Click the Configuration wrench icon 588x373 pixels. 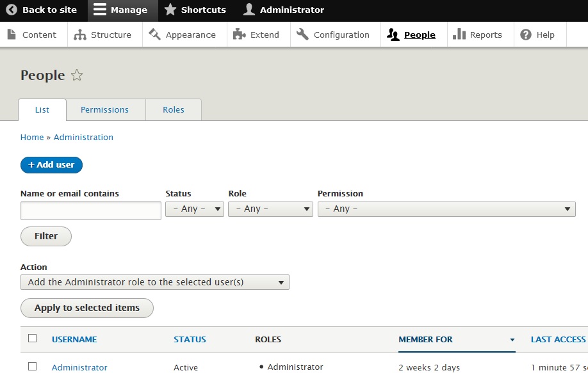pos(302,35)
